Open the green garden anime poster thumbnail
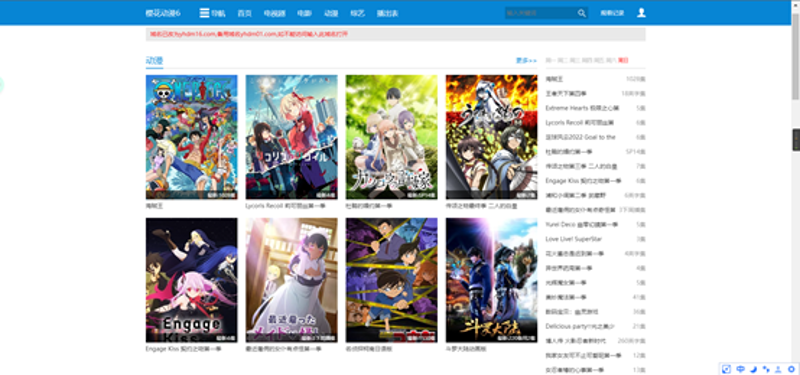The width and height of the screenshot is (800, 375). 391,137
